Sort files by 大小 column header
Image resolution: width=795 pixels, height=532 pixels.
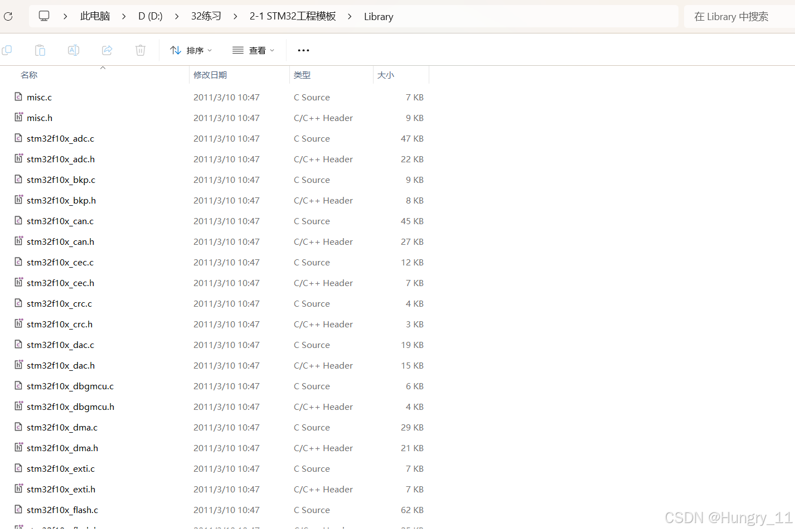tap(386, 75)
